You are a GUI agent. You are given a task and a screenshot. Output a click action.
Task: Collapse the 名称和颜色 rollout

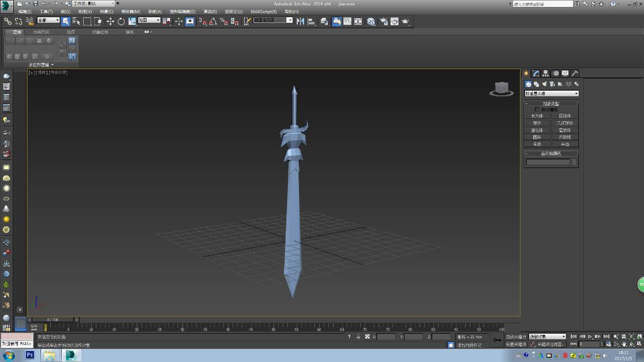click(x=551, y=154)
